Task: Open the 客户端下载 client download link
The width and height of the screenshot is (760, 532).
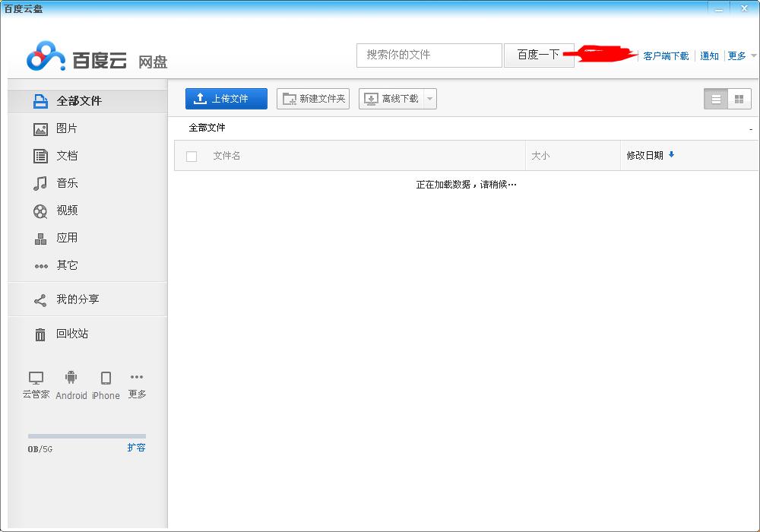Action: (x=666, y=55)
